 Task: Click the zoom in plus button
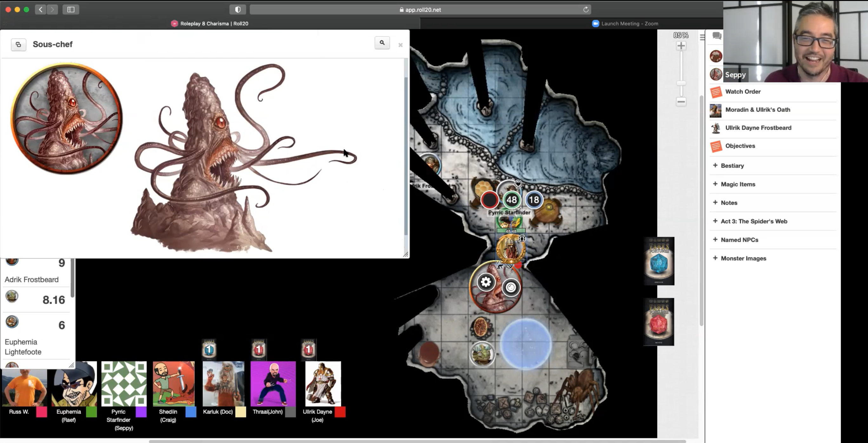[x=681, y=46]
